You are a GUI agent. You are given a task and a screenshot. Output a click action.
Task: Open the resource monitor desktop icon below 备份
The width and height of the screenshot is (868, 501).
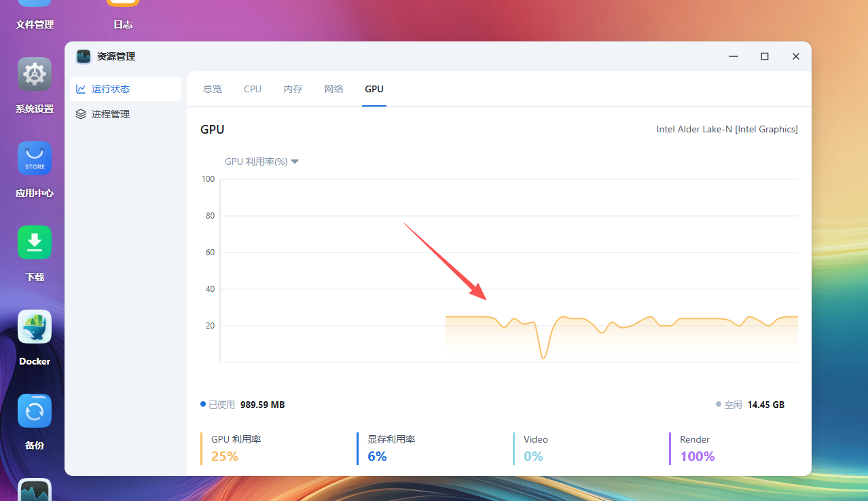35,489
